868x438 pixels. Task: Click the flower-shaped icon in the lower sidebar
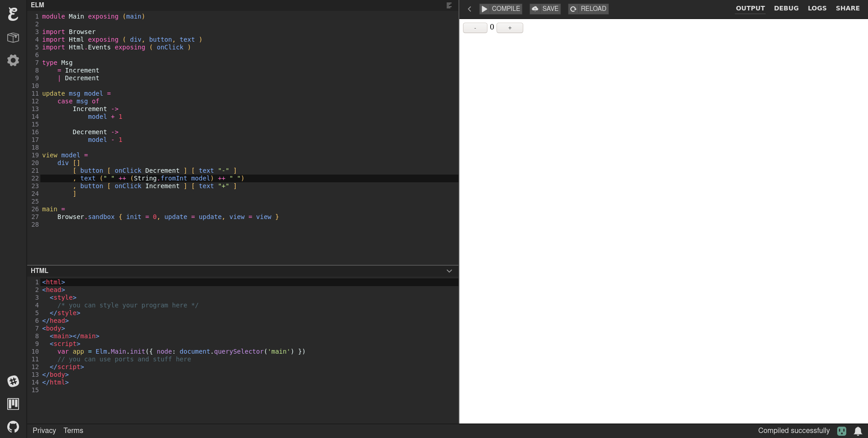[x=13, y=381]
